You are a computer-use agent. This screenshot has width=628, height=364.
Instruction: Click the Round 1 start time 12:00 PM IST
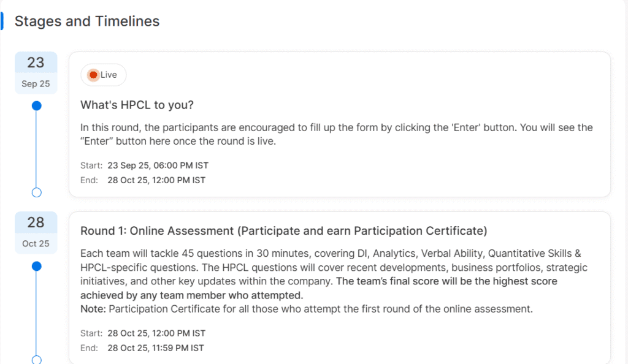pos(156,333)
